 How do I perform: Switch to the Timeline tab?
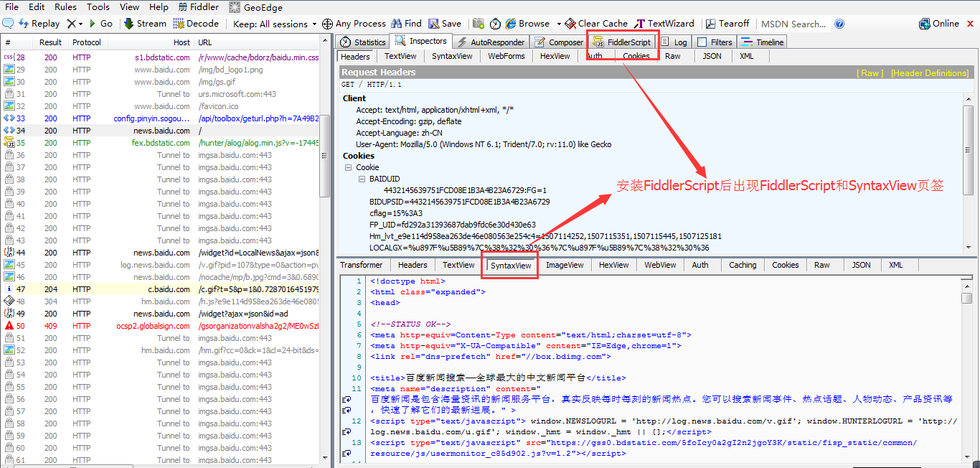(x=763, y=42)
